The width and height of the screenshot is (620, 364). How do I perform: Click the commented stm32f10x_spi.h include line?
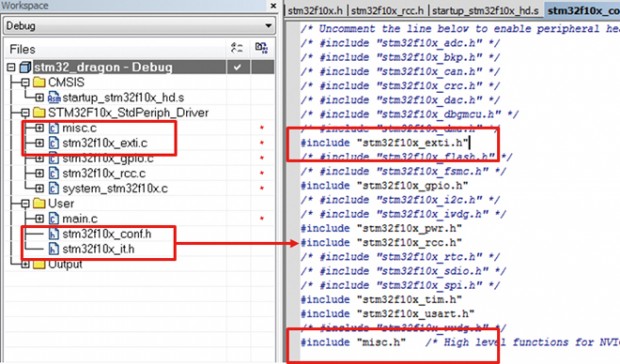click(x=400, y=285)
